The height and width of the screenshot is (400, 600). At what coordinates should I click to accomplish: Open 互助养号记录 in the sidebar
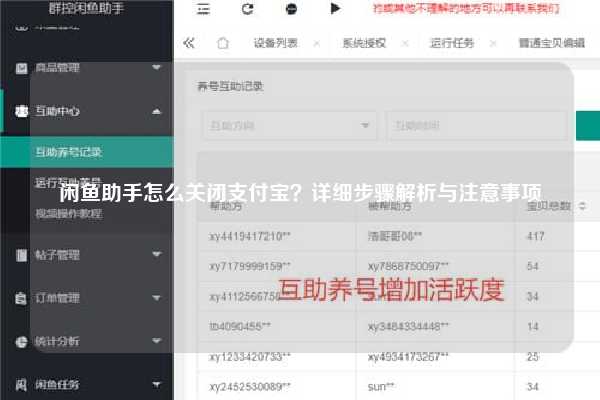pos(87,152)
